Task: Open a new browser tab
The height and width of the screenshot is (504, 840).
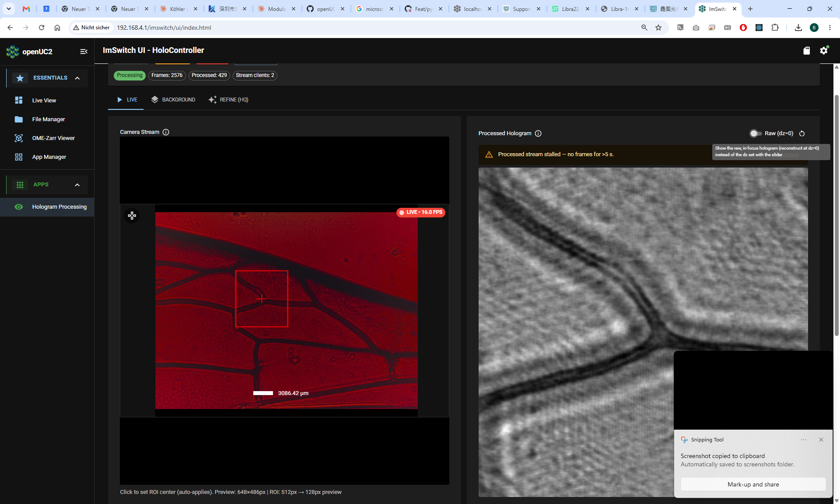Action: 750,9
